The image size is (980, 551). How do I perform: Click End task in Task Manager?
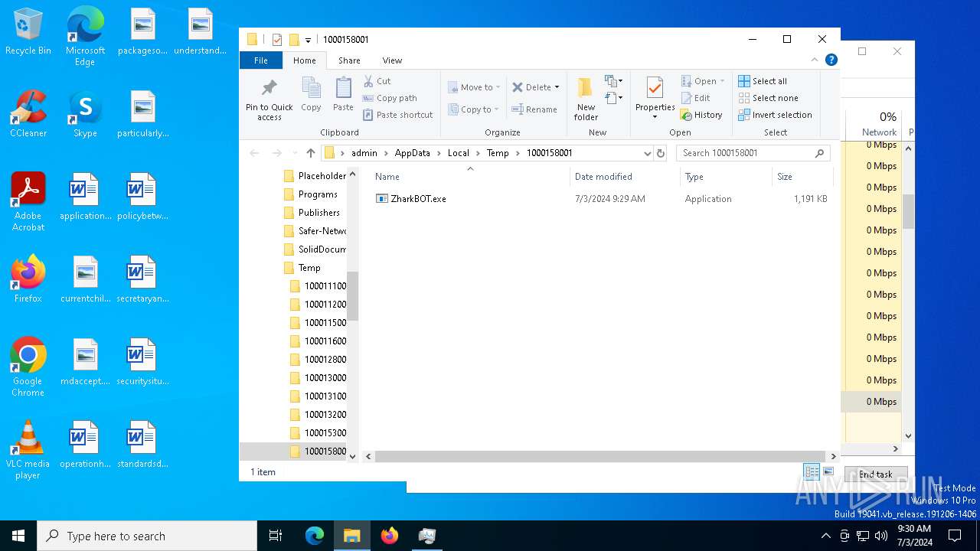coord(876,474)
